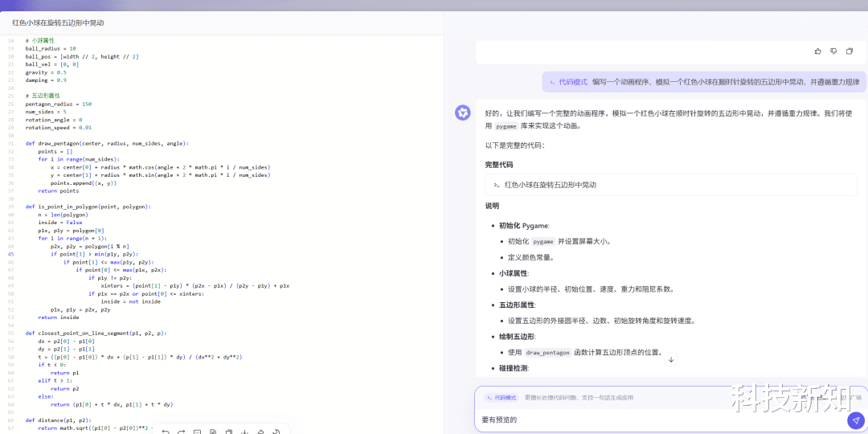The image size is (868, 434).
Task: Click the scroll-to-bottom arrow in chat
Action: 671,359
